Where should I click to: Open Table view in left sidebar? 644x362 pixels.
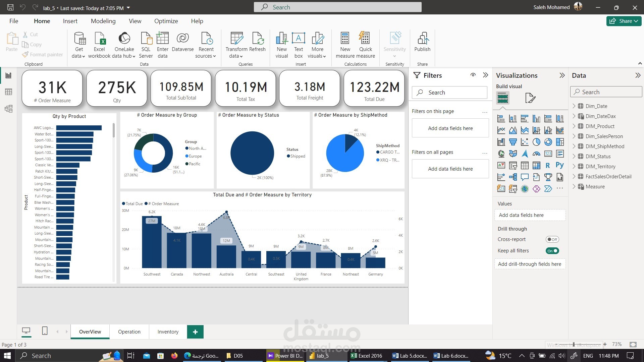point(9,92)
